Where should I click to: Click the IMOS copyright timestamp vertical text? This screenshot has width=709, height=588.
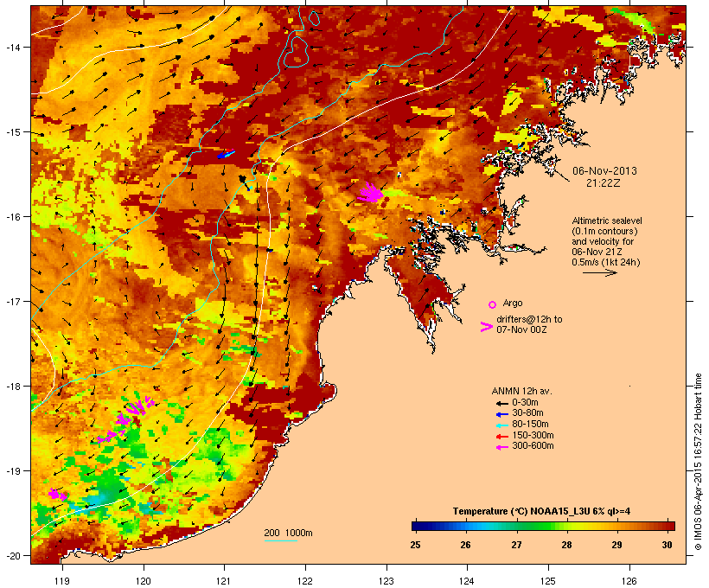coord(698,462)
